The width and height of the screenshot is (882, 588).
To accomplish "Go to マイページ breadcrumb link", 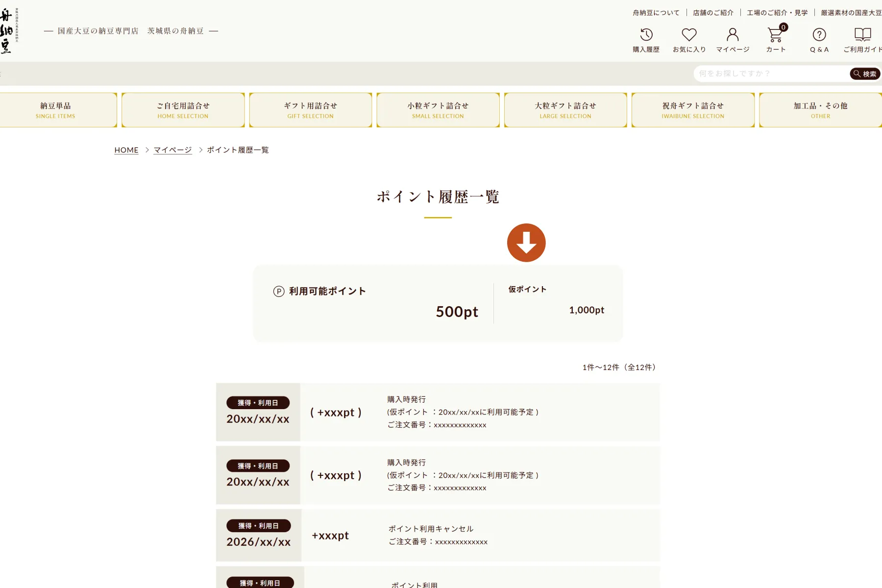I will (x=172, y=150).
